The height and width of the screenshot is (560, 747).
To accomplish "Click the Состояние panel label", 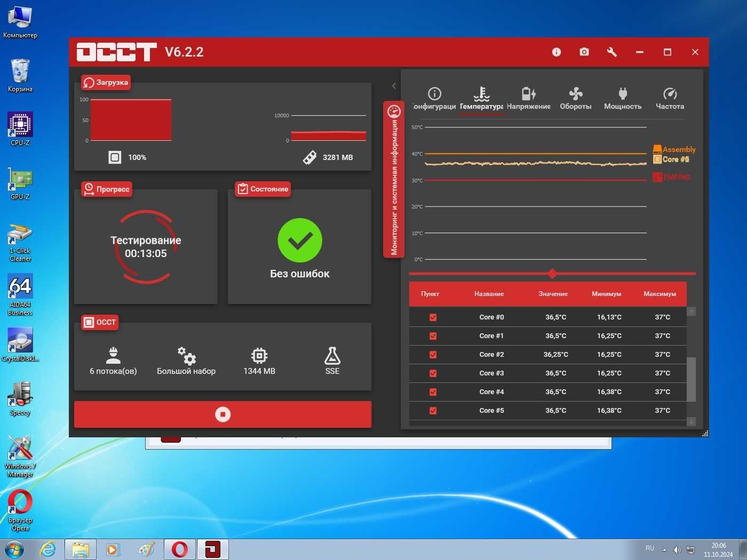I will point(263,189).
